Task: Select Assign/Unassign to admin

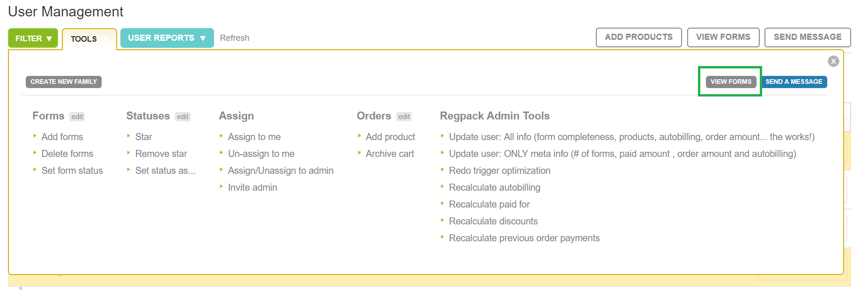Action: click(281, 171)
